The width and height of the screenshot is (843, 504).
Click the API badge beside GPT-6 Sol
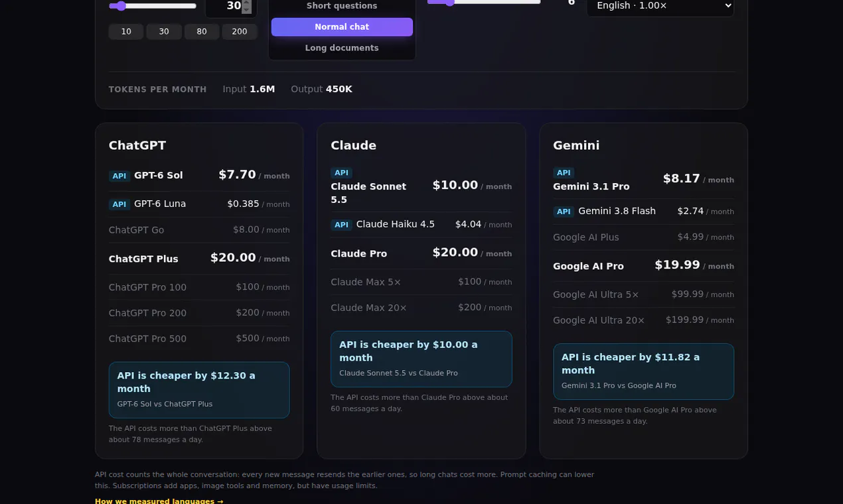(x=119, y=176)
